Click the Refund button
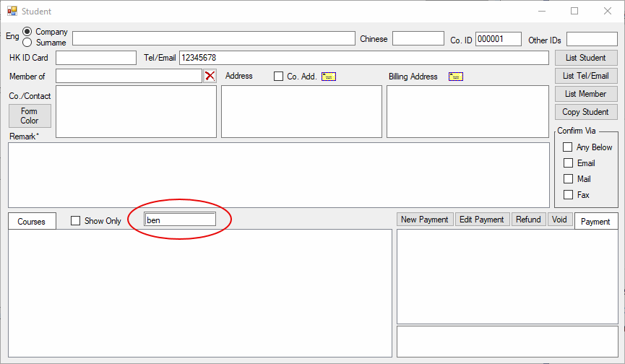The height and width of the screenshot is (364, 625). point(528,220)
